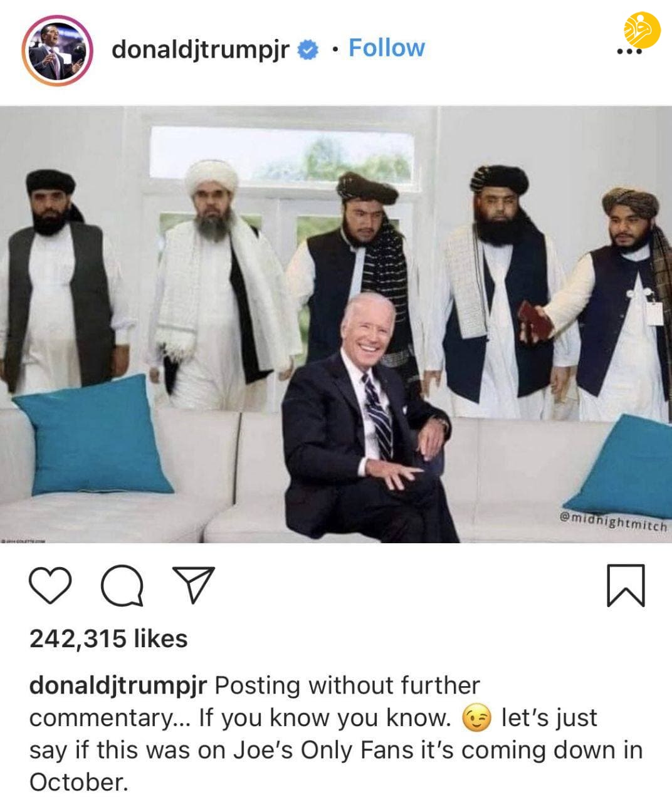Click the @midnightmitch watermark on the photo
The image size is (672, 802).
tap(612, 523)
